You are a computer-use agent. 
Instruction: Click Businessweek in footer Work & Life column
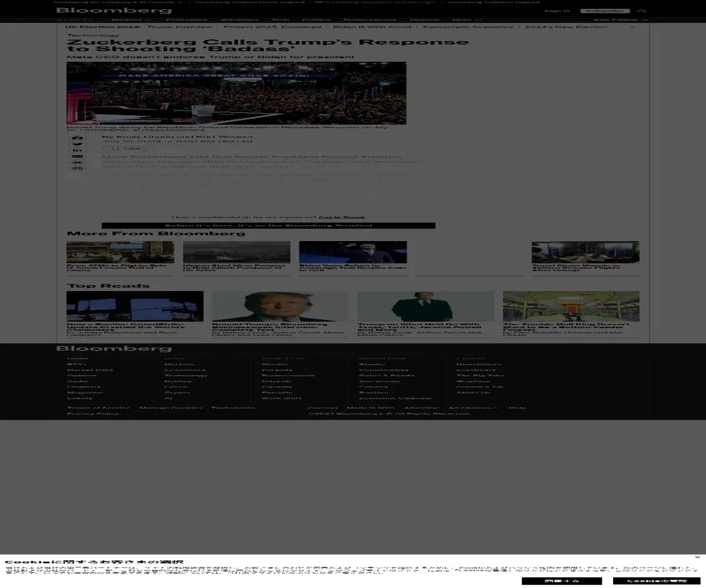(x=288, y=376)
